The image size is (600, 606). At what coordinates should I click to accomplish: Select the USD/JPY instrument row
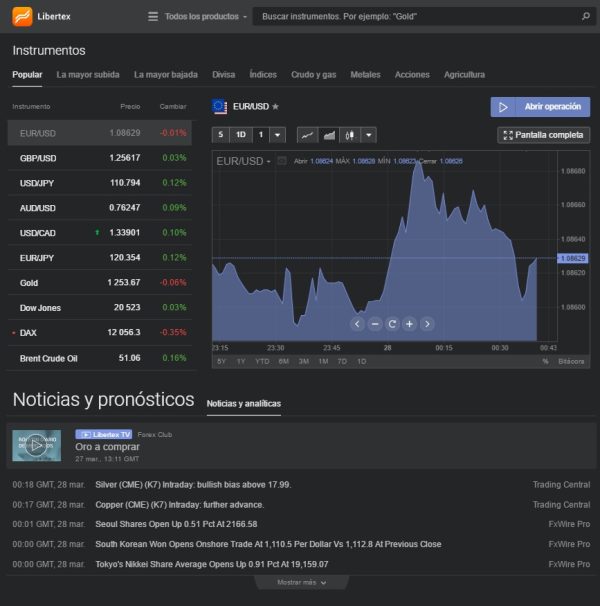click(x=100, y=183)
